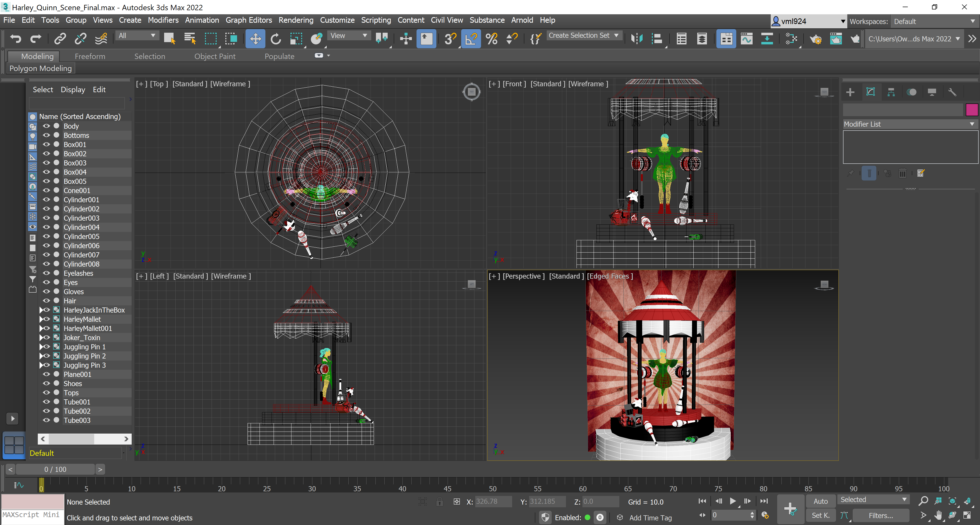Open the Rendered Frame Window icon

(836, 39)
